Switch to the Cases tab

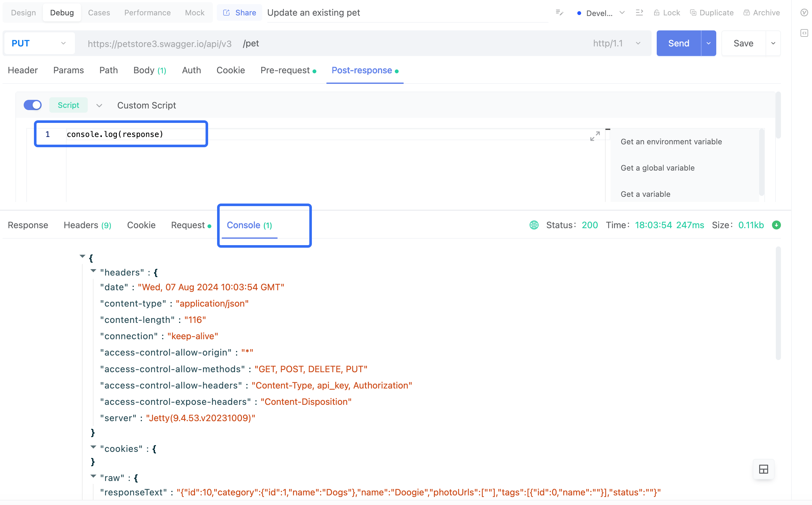99,13
